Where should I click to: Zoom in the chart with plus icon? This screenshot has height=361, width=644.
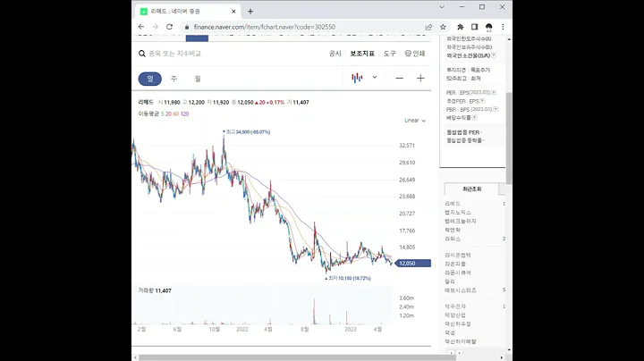tap(420, 78)
